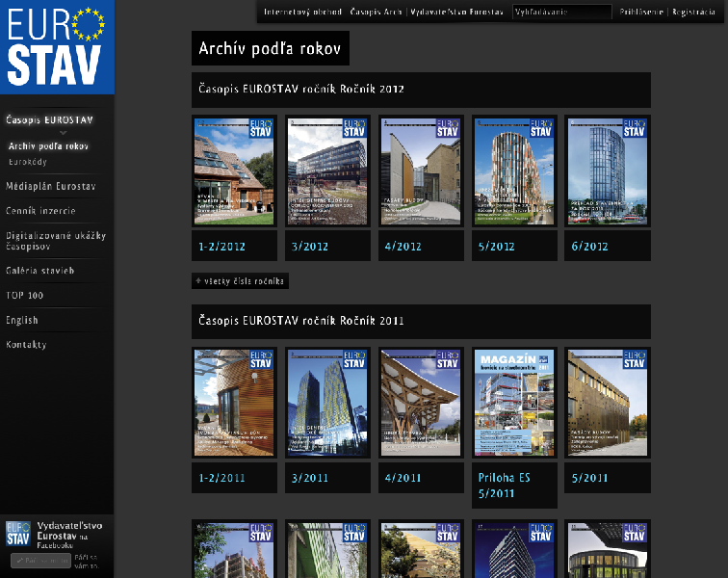This screenshot has width=728, height=578.
Task: Click the 3/2011 issue link
Action: 310,478
